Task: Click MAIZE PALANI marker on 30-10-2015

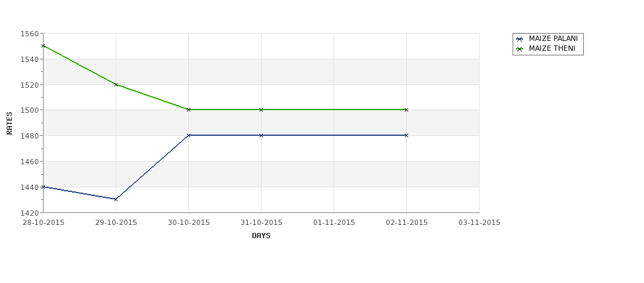Action: point(188,135)
